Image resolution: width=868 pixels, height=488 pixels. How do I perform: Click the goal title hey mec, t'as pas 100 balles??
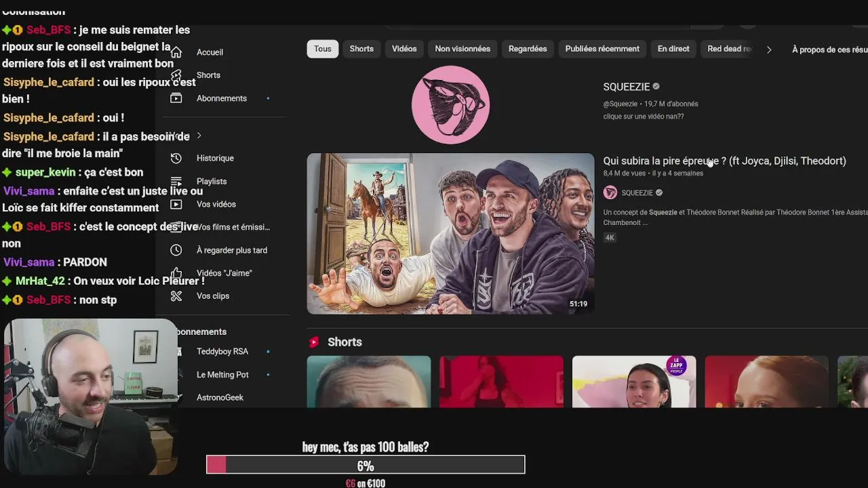[x=366, y=447]
